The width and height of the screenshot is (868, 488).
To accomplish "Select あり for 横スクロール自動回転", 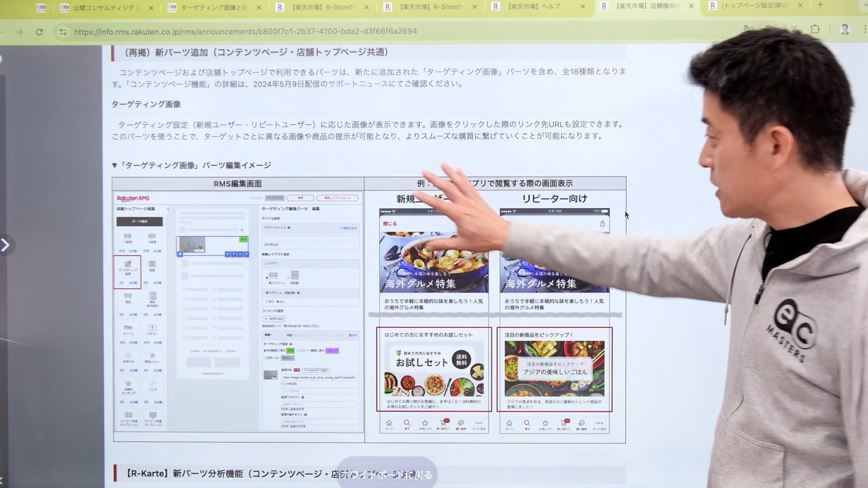I will [267, 301].
